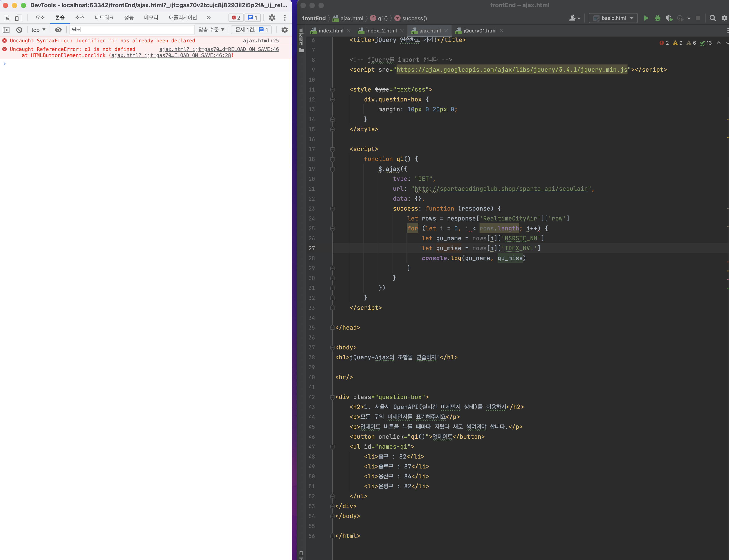
Task: Toggle device toolbar in DevTools
Action: (x=19, y=18)
